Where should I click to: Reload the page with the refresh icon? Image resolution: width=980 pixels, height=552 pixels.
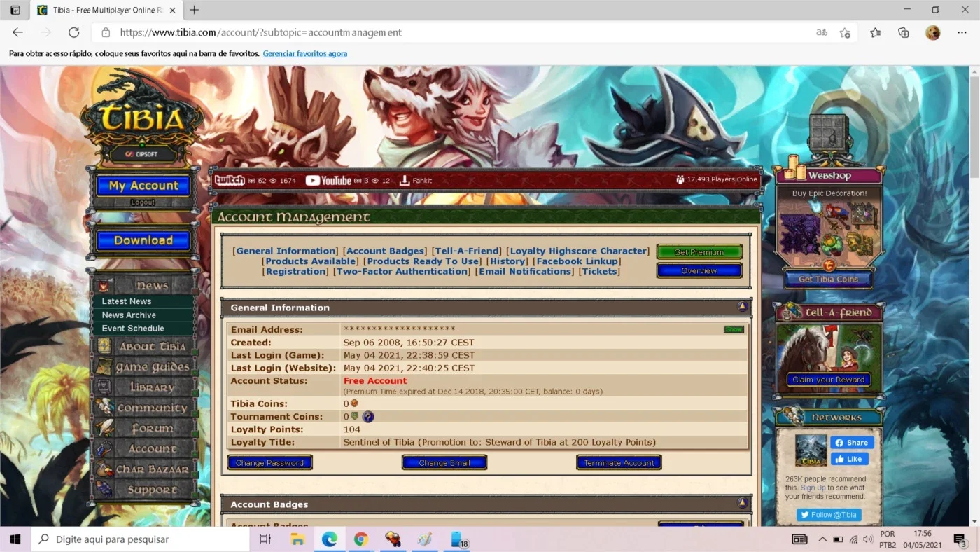click(73, 32)
